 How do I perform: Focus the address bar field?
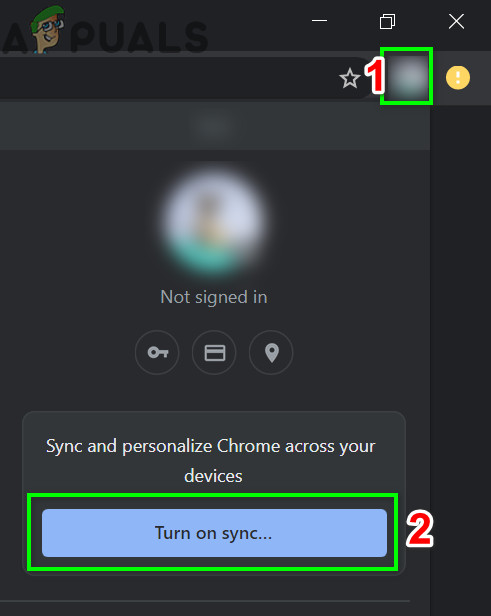165,78
